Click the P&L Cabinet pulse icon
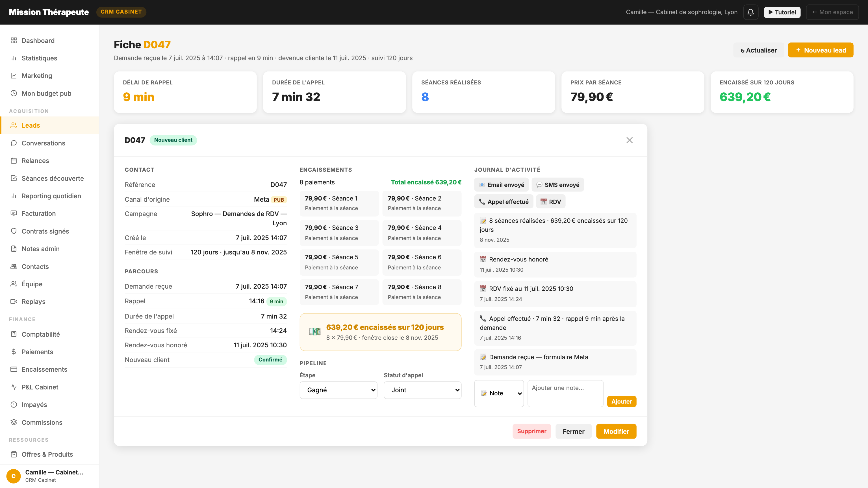This screenshot has height=488, width=868. (x=14, y=387)
